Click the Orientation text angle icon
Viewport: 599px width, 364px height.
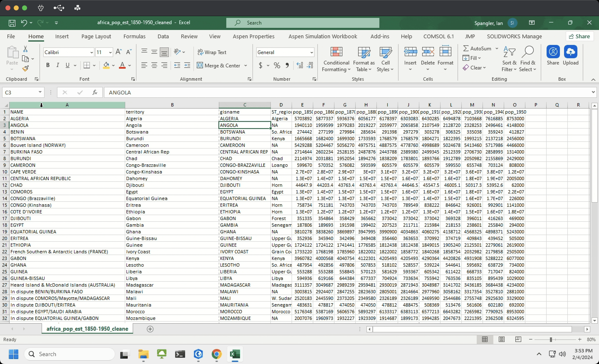point(177,52)
